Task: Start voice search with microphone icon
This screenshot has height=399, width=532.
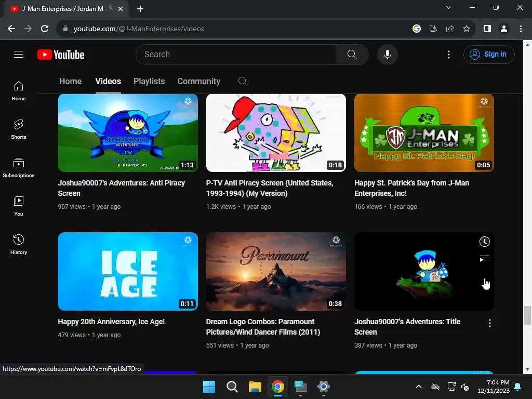Action: coord(387,54)
